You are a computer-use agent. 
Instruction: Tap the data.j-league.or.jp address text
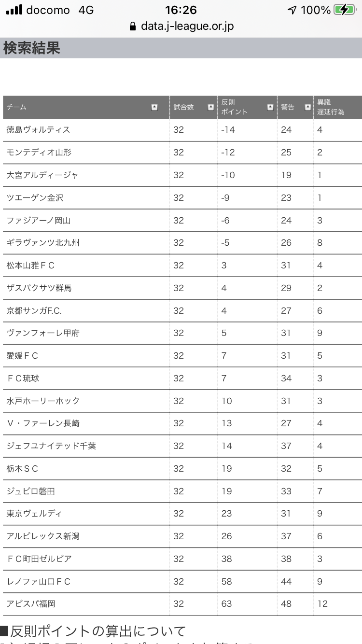[187, 27]
